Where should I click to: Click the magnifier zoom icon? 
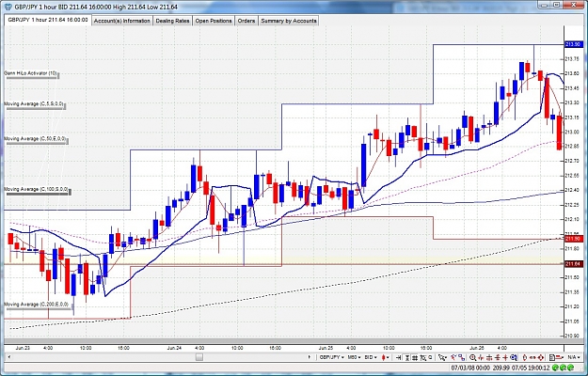point(472,357)
